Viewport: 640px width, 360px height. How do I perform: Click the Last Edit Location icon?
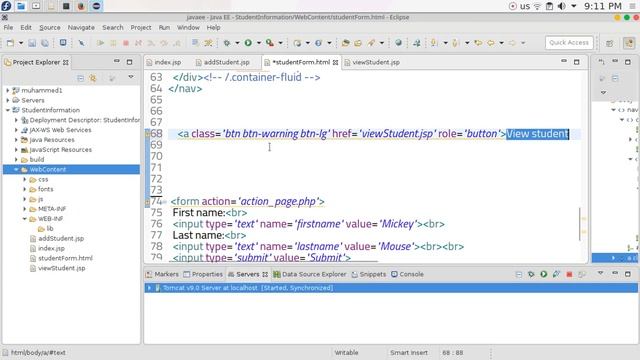(x=478, y=43)
